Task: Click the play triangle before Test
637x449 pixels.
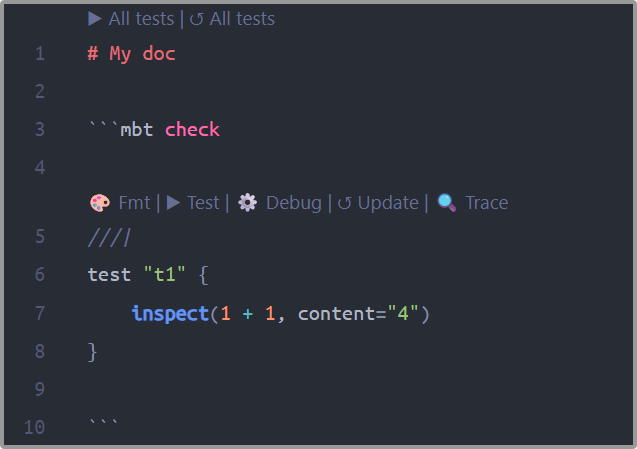Action: click(x=173, y=202)
